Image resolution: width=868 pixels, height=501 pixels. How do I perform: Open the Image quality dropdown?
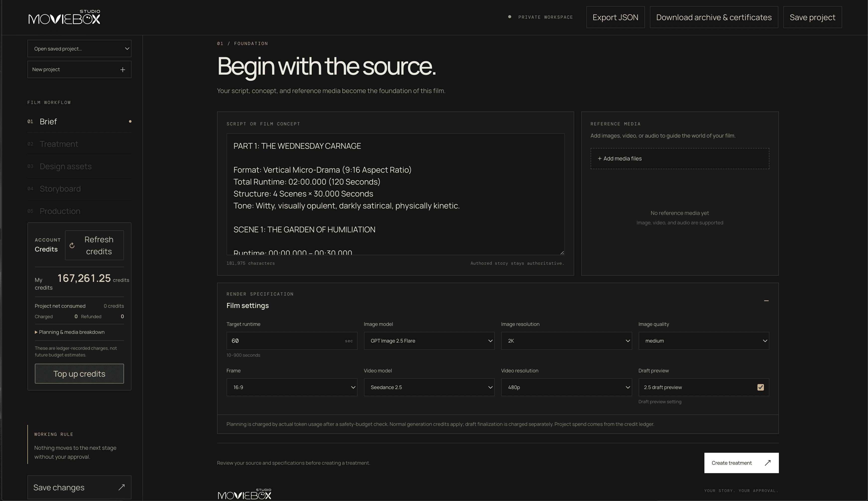pyautogui.click(x=703, y=341)
